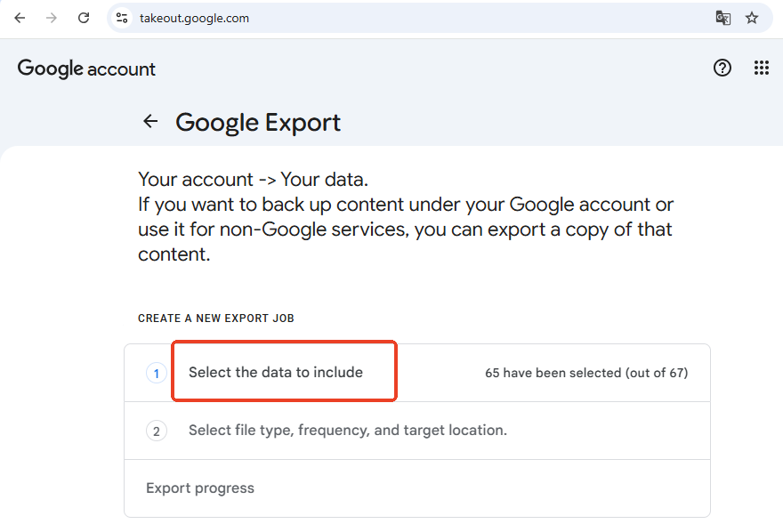The height and width of the screenshot is (532, 783).
Task: Expand the Export progress section
Action: tap(200, 488)
